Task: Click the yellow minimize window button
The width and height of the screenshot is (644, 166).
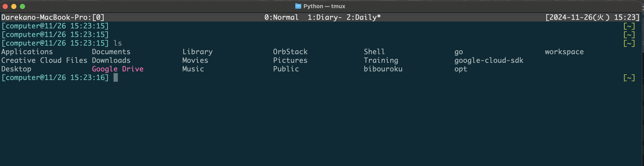Action: [14, 6]
